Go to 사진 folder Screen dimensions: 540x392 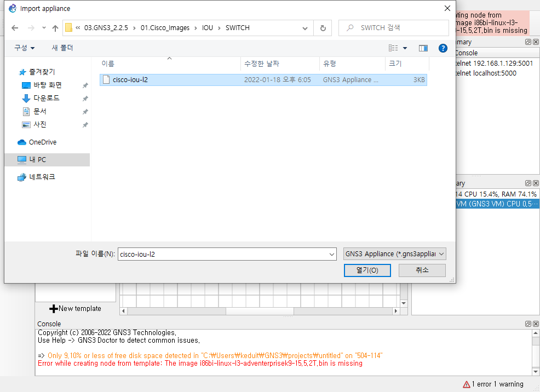39,125
